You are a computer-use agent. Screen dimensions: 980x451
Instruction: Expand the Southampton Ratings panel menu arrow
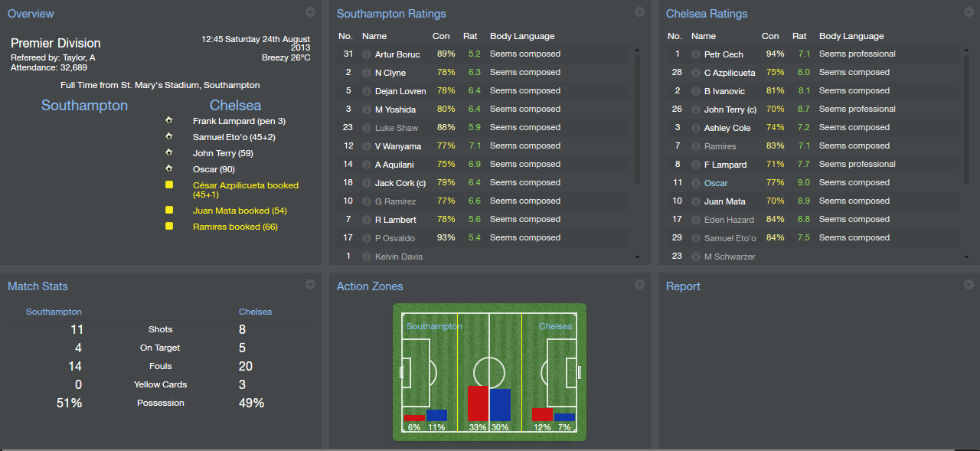(639, 12)
